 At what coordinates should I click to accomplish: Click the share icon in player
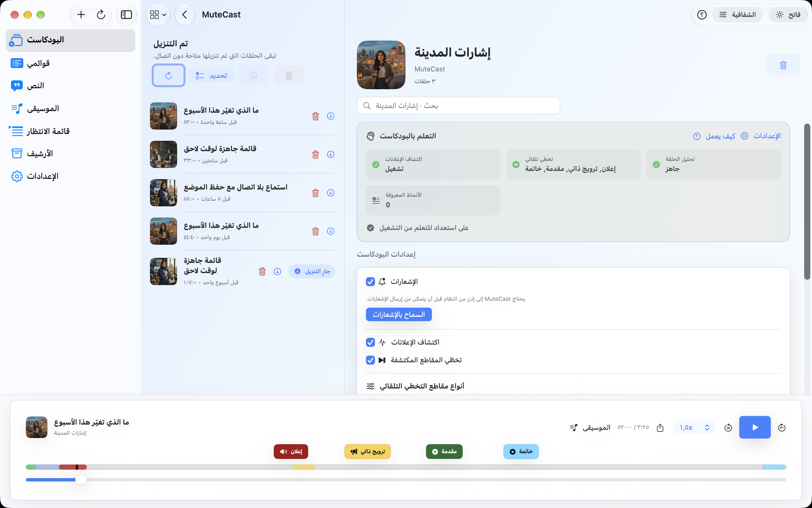click(660, 427)
